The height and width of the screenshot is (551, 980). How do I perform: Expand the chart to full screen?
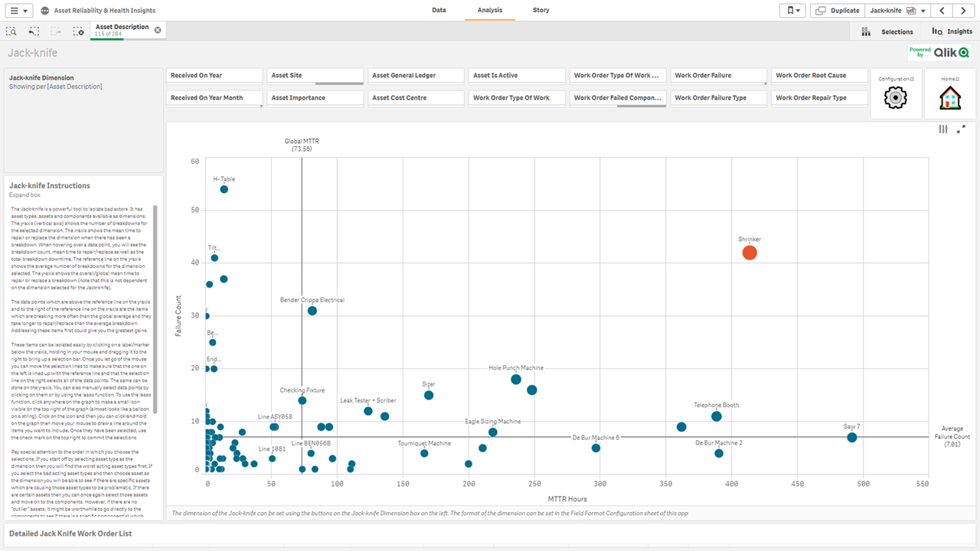[x=962, y=129]
